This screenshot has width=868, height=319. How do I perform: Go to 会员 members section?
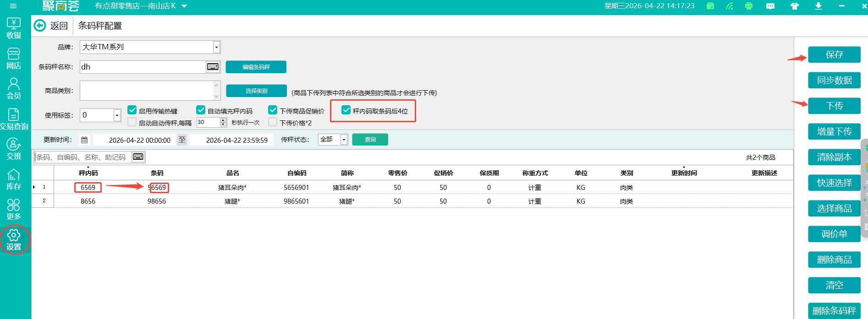[14, 88]
